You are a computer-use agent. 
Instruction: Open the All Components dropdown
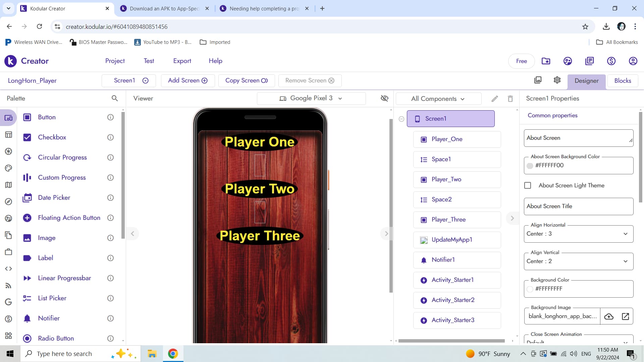[x=438, y=99]
